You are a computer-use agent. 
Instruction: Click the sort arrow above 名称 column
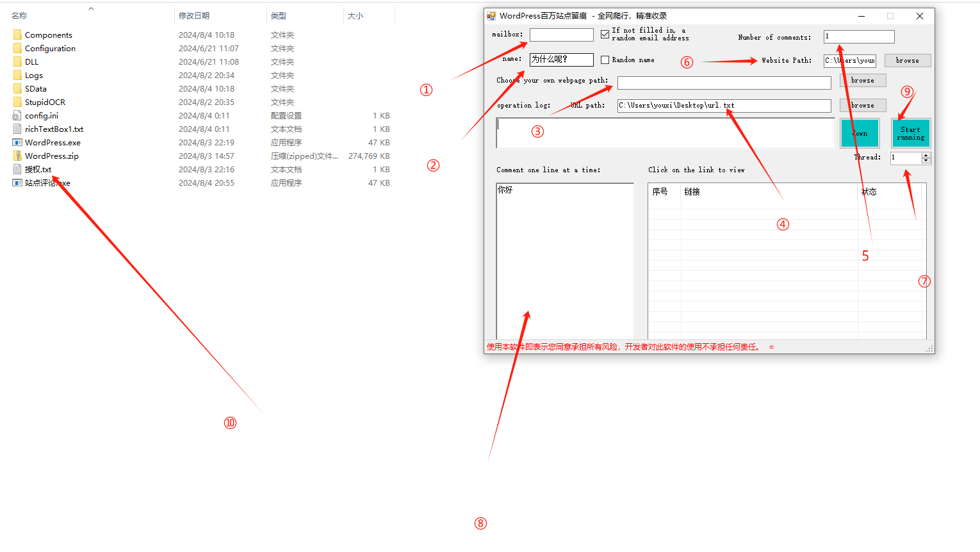pos(91,8)
